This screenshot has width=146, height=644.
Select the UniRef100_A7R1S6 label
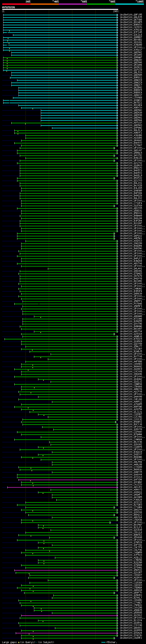131,30
